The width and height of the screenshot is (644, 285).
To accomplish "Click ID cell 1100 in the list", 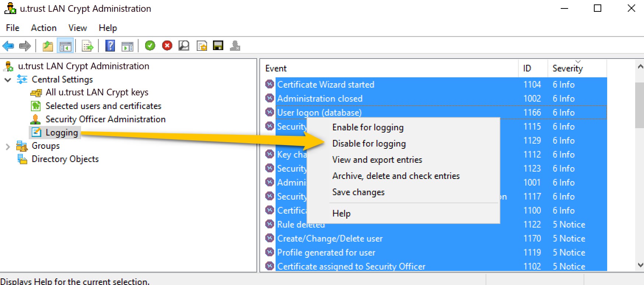I will point(532,211).
